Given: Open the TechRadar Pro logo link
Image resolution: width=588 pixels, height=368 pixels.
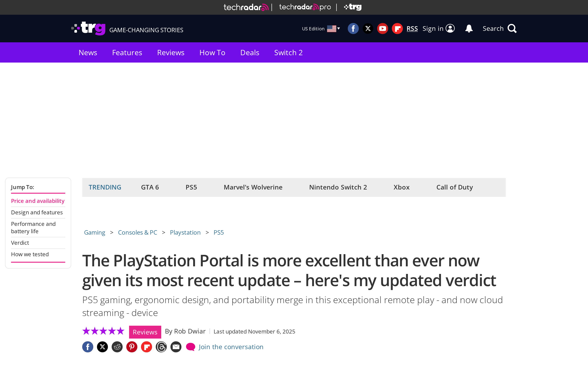Looking at the screenshot, I should (x=305, y=7).
